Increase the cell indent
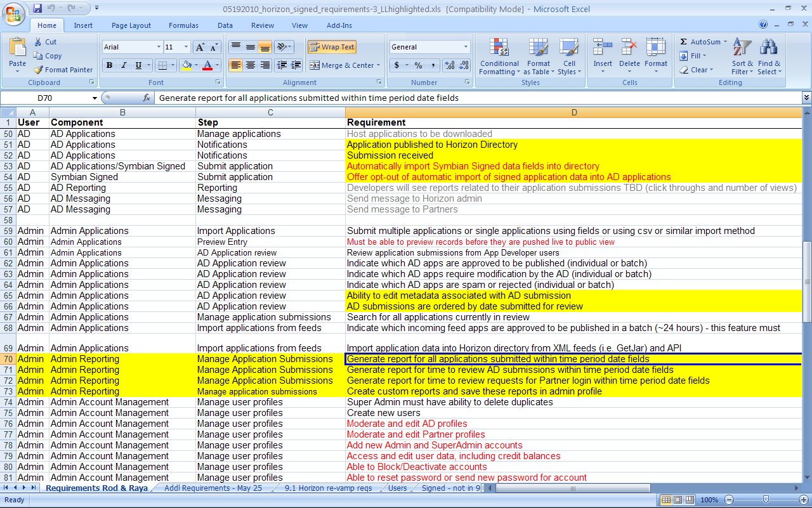Viewport: 812px width, 508px height. tap(296, 65)
